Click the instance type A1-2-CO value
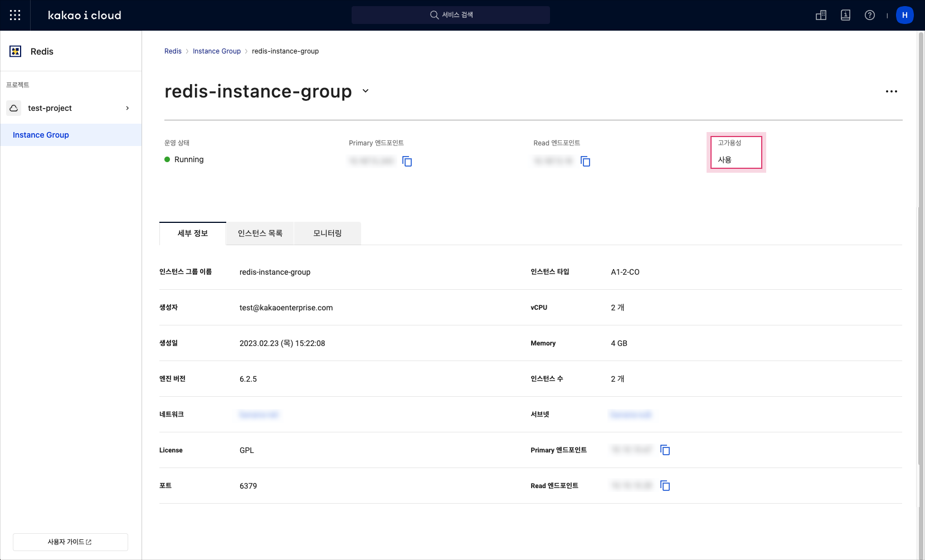925x560 pixels. (625, 272)
